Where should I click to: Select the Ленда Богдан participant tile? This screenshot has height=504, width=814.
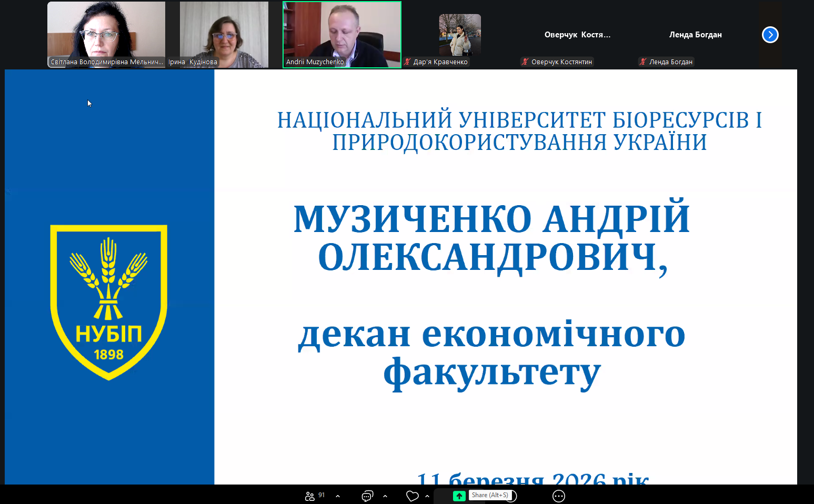click(696, 35)
